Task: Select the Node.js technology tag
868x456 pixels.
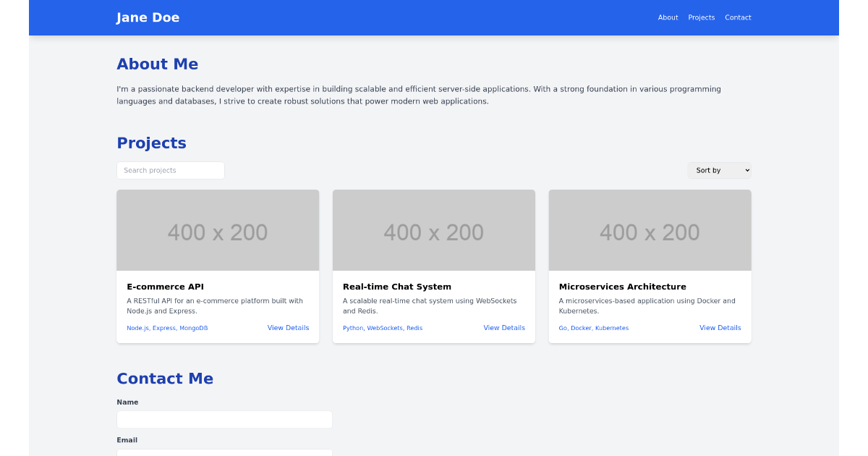Action: point(137,327)
